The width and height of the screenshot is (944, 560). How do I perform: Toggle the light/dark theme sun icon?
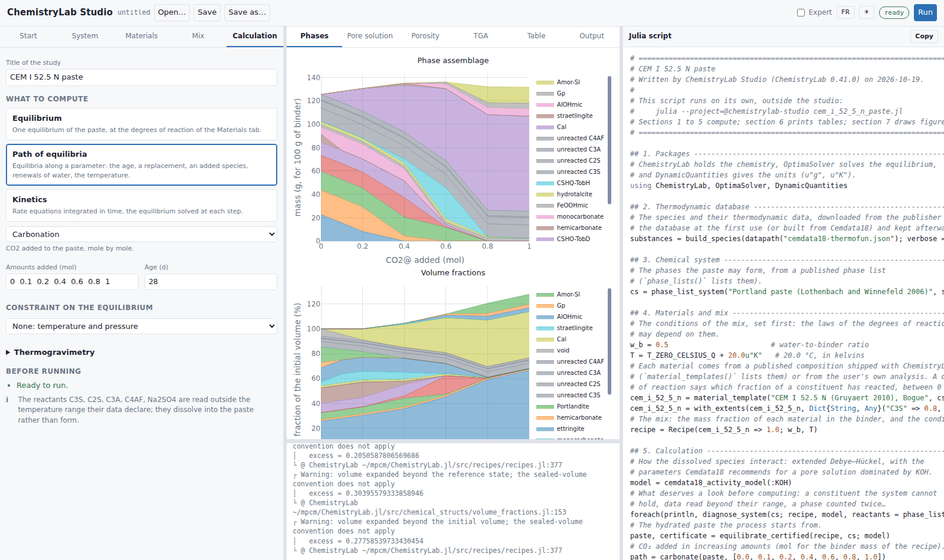pyautogui.click(x=867, y=12)
